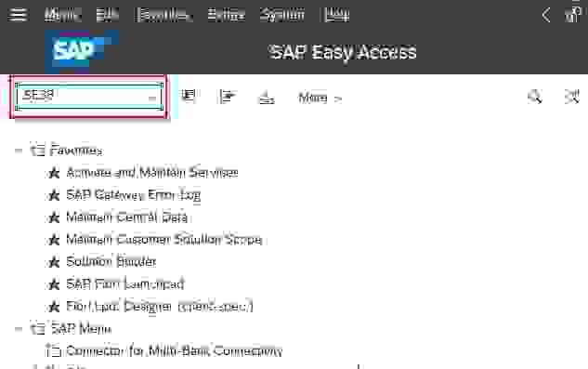Open Solution Builder favorite
Image resolution: width=588 pixels, height=369 pixels.
click(111, 261)
